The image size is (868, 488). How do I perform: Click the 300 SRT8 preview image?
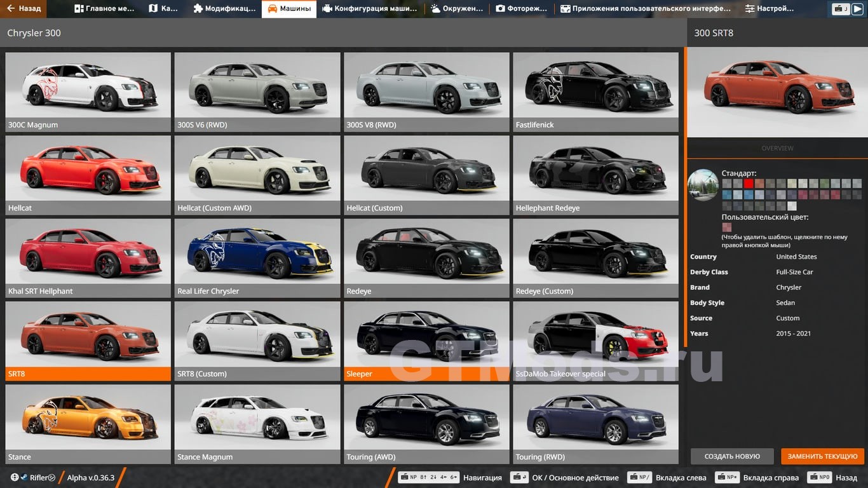[778, 92]
